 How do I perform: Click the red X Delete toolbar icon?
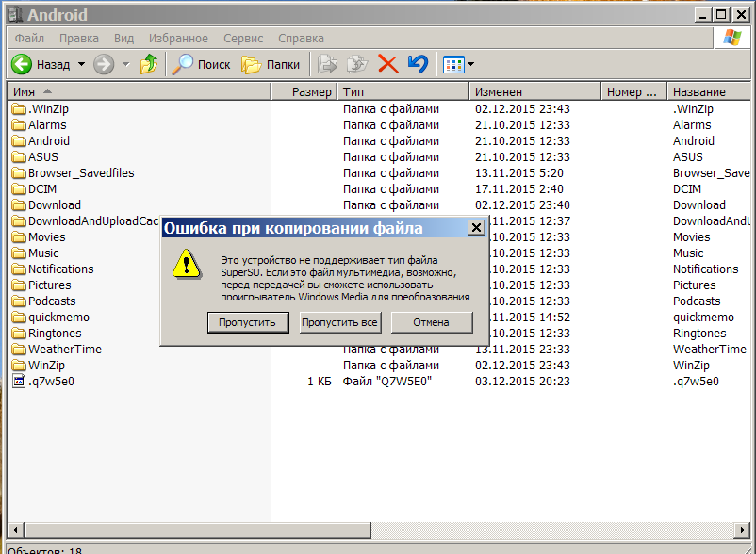point(387,64)
